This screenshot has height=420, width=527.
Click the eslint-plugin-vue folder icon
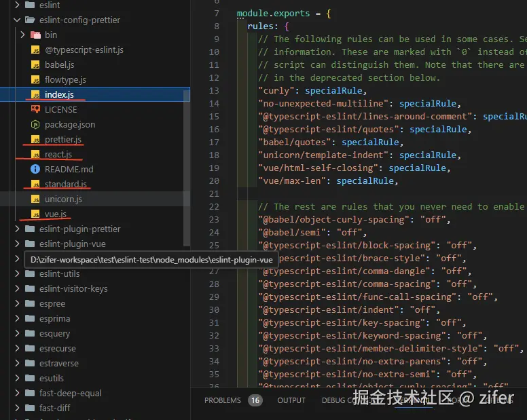[30, 244]
